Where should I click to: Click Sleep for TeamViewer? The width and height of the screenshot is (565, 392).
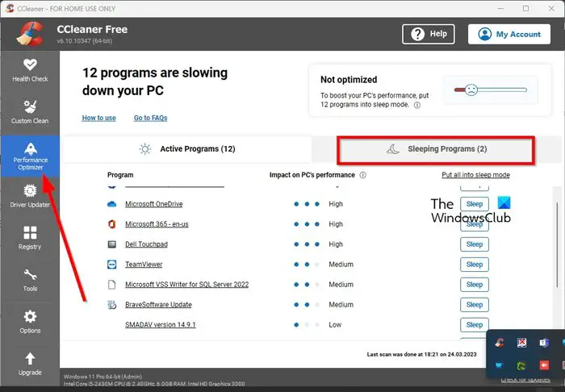[x=475, y=265]
